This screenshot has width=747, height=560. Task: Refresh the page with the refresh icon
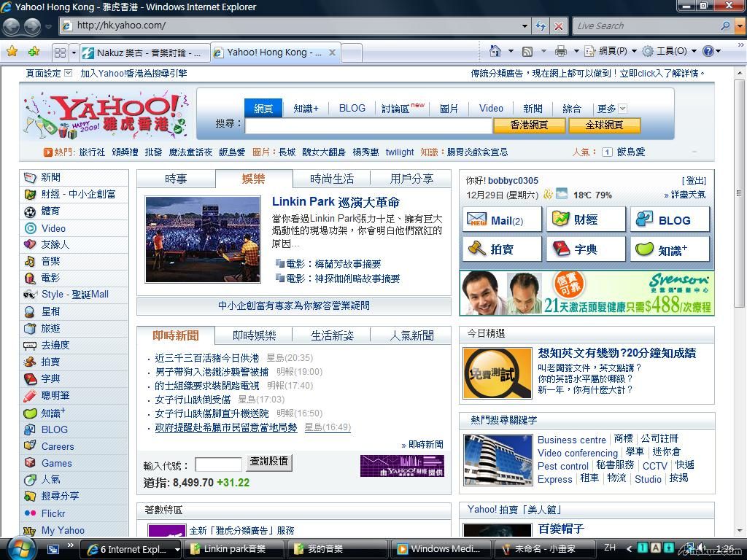[541, 26]
